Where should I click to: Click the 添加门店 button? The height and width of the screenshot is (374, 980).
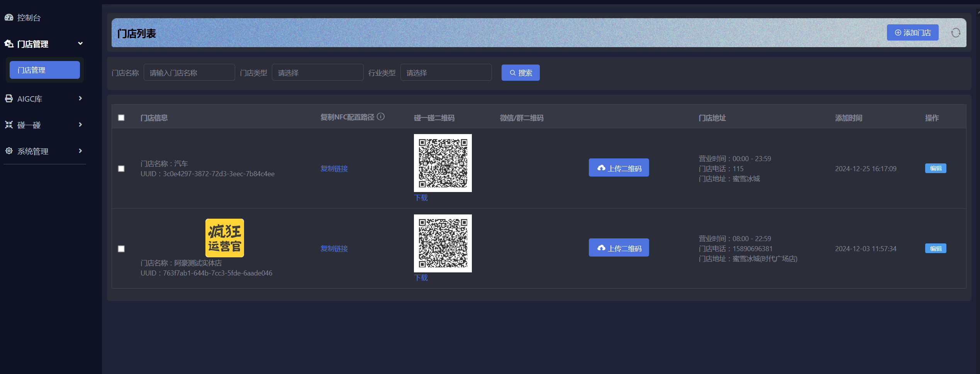912,33
